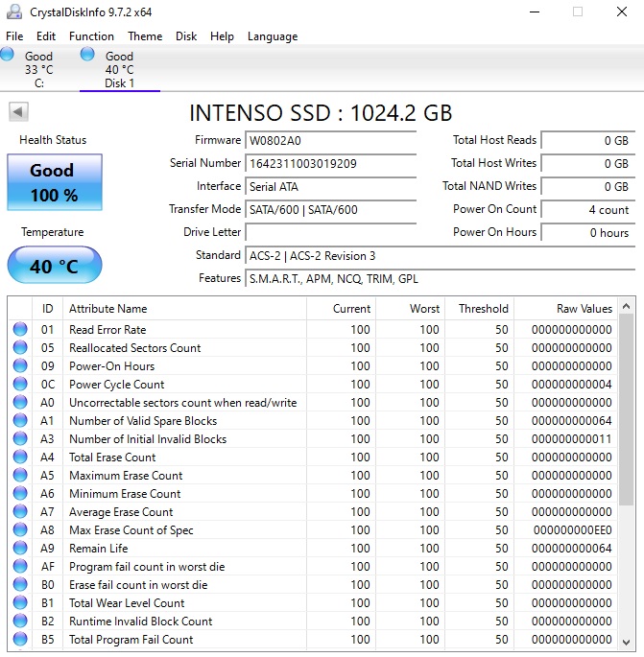Click status icon for Power Cycle Count row

tap(20, 385)
